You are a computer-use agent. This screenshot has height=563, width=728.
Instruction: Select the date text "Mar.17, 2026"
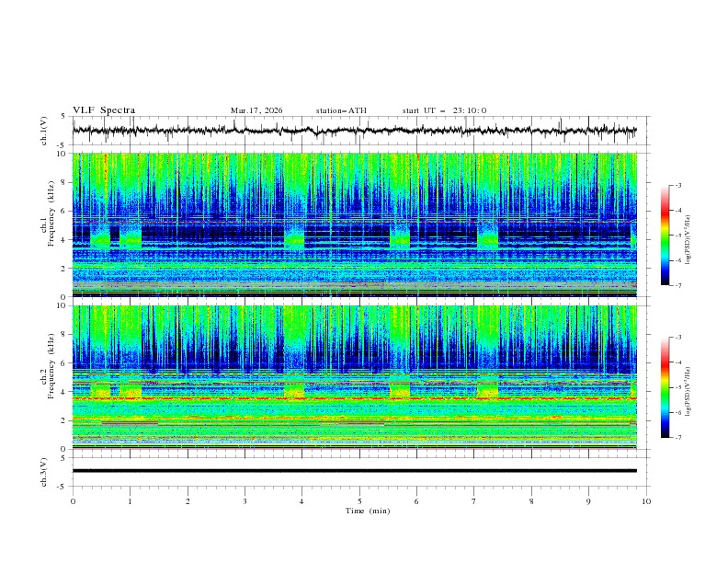pos(256,110)
